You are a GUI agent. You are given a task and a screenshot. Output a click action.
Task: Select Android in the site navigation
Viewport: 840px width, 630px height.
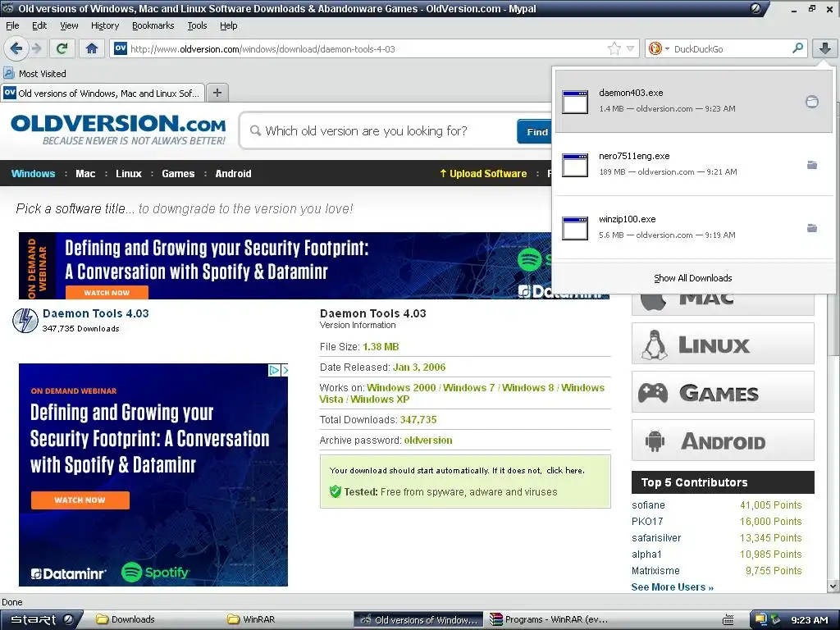coord(233,173)
